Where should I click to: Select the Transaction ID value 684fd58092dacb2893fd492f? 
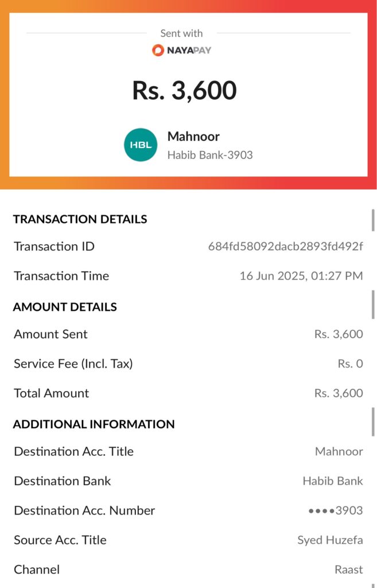coord(285,246)
